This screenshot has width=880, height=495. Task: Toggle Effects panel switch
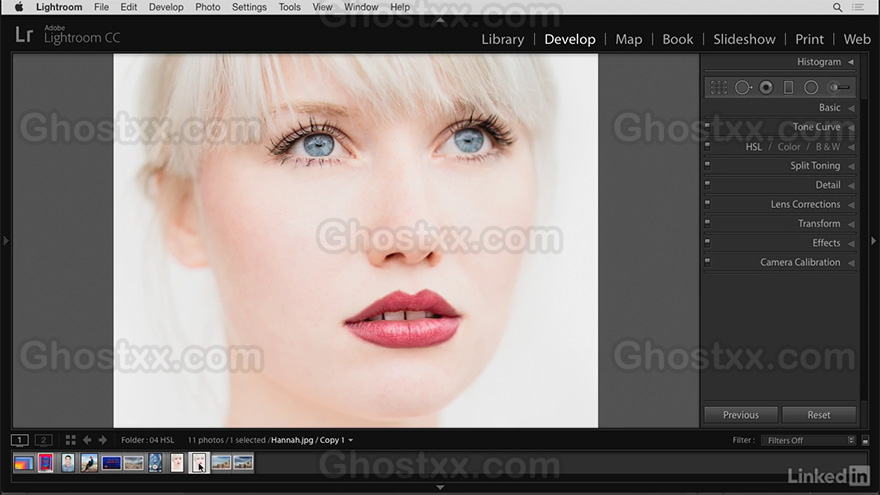[707, 243]
